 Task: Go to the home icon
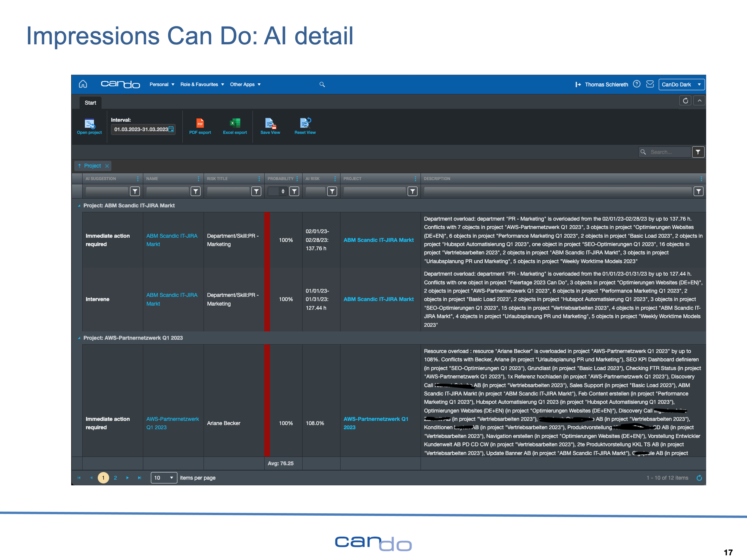point(83,84)
